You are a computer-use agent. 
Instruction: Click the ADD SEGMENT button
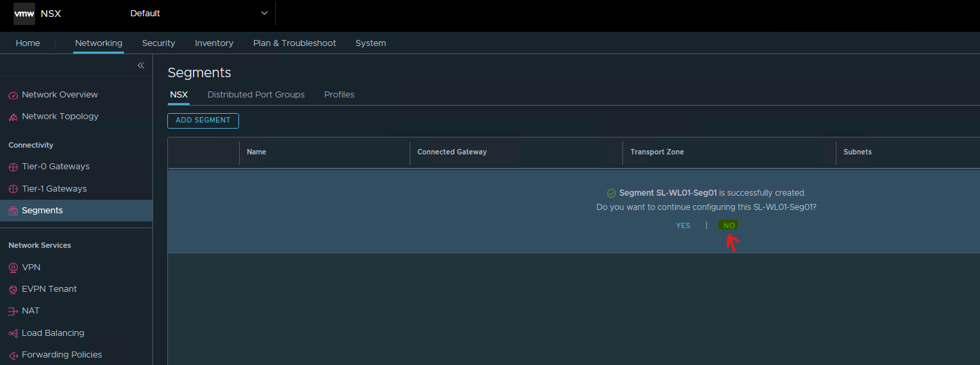click(x=203, y=121)
